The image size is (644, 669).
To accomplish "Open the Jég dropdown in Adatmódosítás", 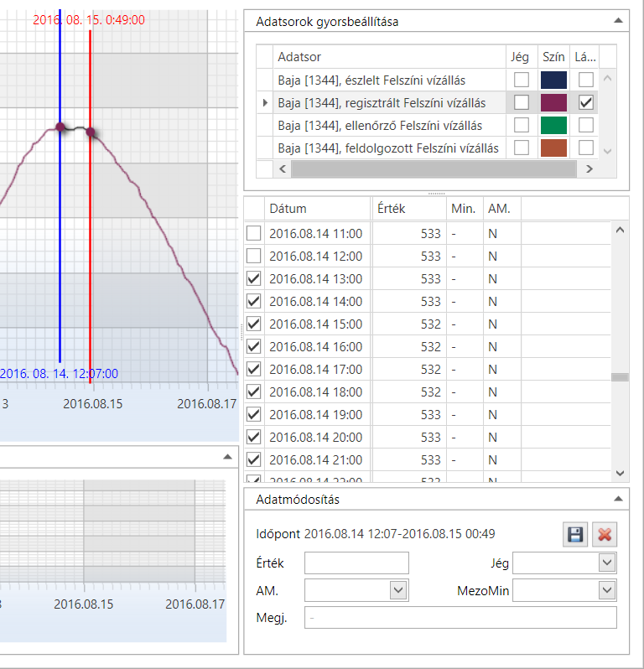I will click(x=607, y=563).
